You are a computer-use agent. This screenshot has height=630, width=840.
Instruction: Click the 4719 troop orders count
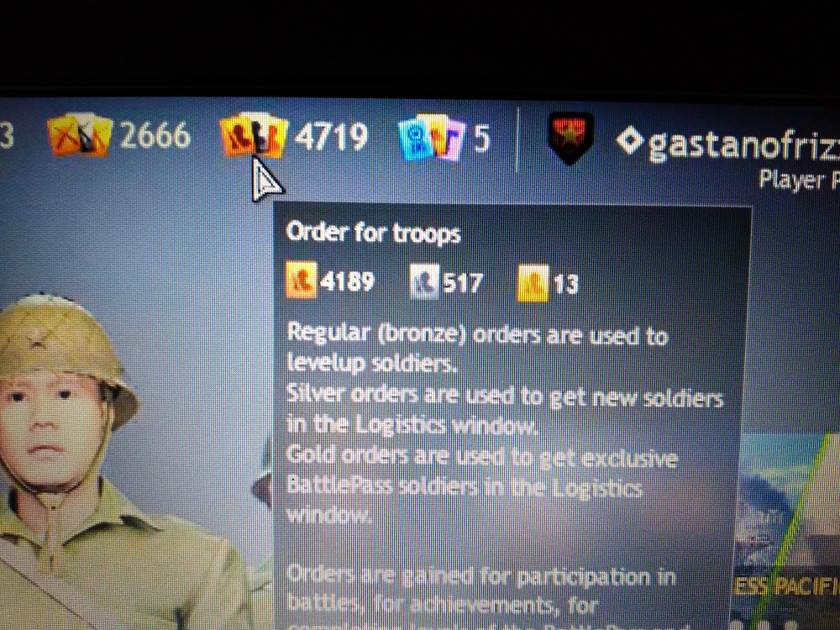pos(331,137)
